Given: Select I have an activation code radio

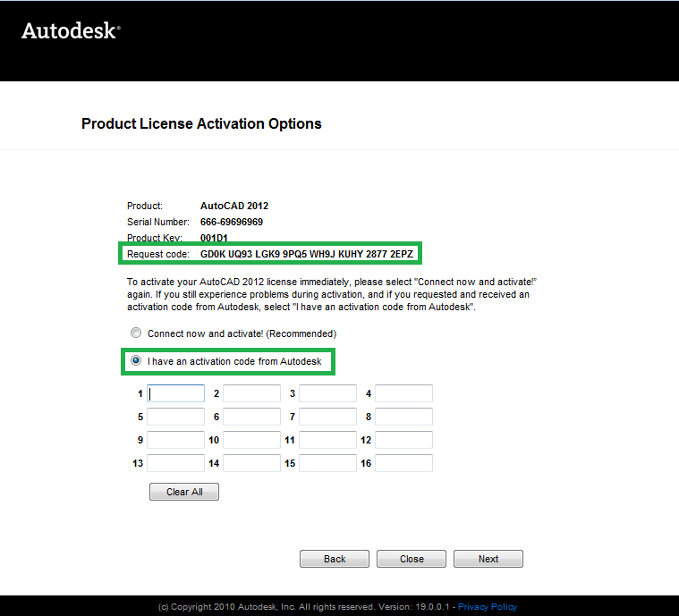Looking at the screenshot, I should (x=136, y=360).
